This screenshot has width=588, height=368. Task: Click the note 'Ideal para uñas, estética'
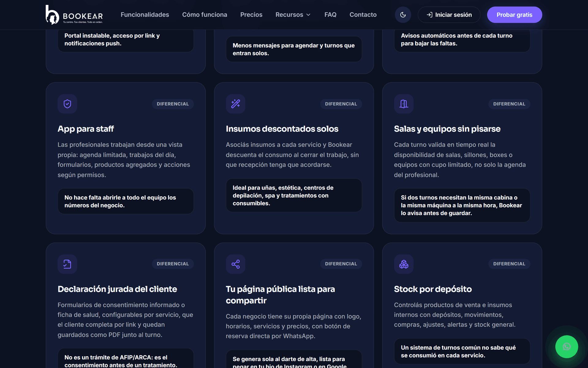pyautogui.click(x=294, y=195)
